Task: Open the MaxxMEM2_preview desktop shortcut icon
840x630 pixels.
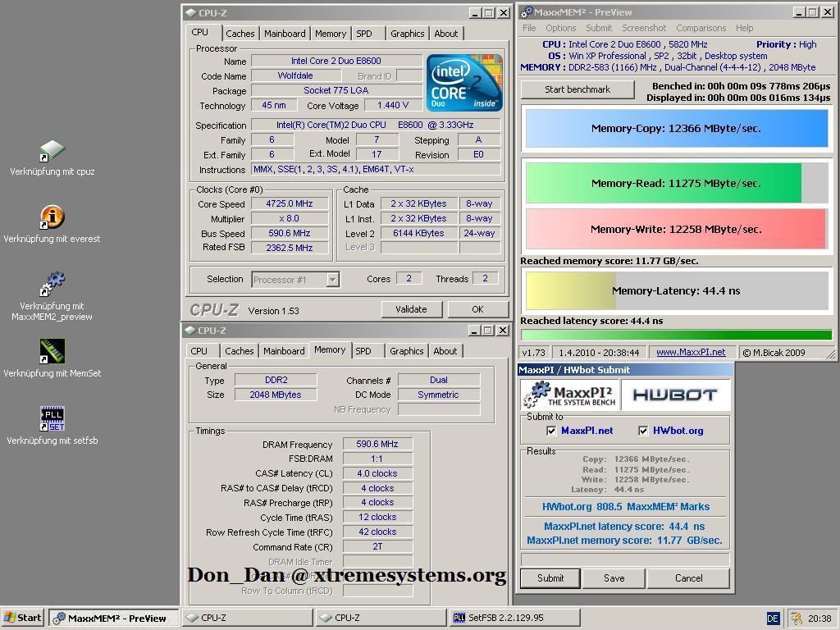Action: (52, 284)
